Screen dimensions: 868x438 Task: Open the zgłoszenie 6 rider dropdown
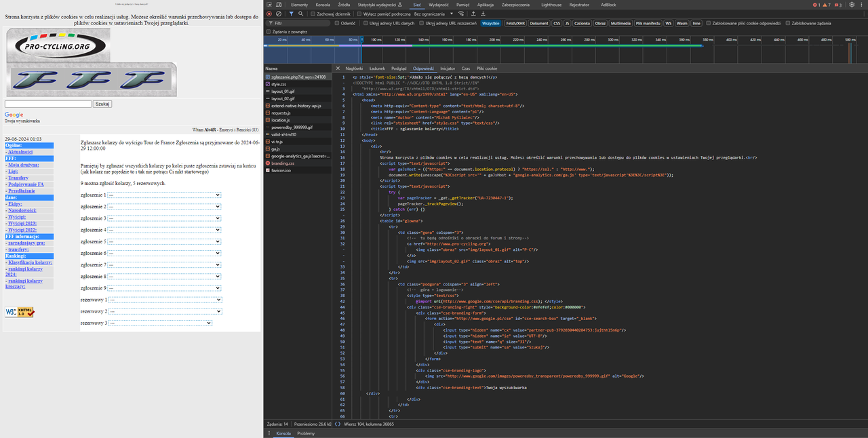[x=164, y=254]
